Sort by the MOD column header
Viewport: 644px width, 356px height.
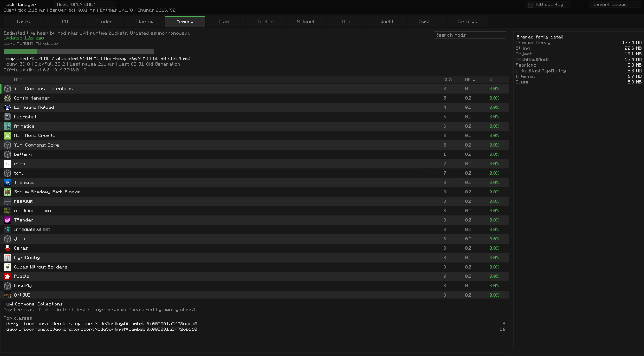[18, 80]
